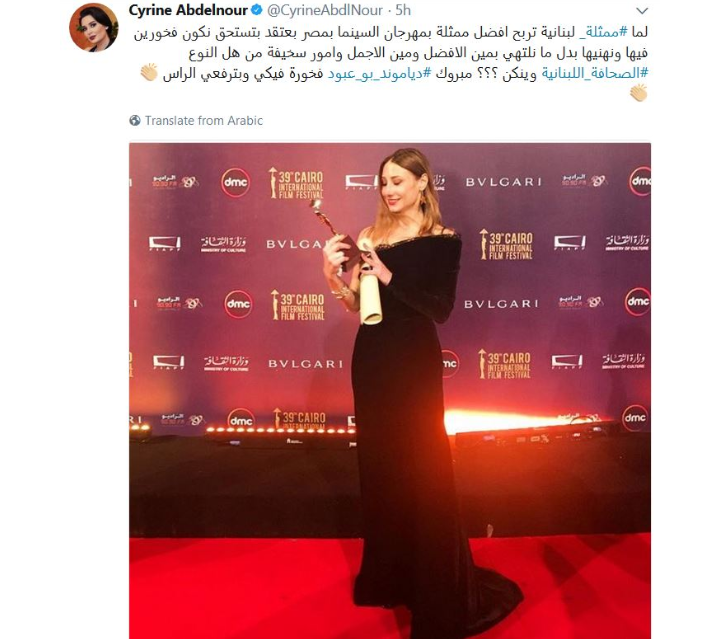Open Cyrine Abdelnour's profile avatar

[x=94, y=28]
